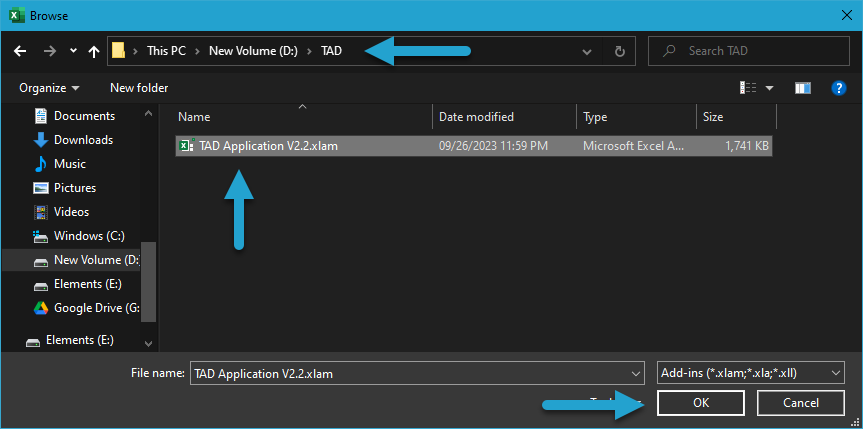
Task: Select Elements (E:) under This PC
Action: pyautogui.click(x=88, y=284)
